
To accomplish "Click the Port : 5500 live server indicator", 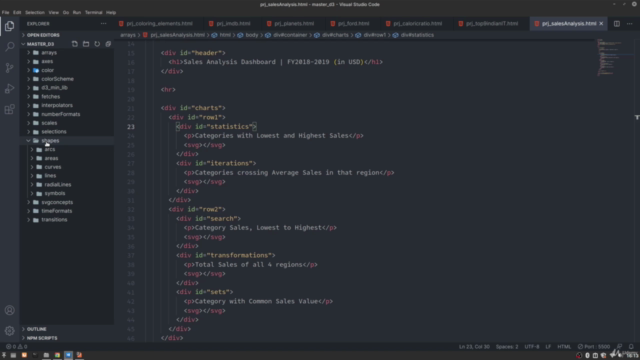I will (594, 347).
